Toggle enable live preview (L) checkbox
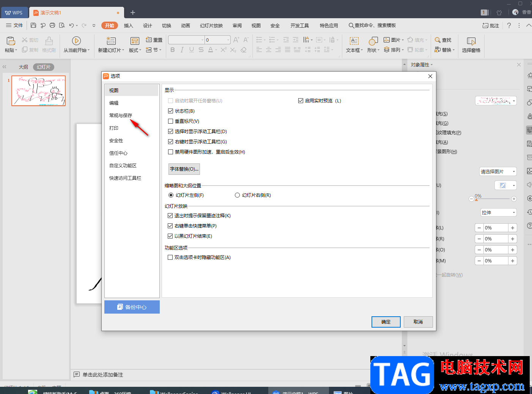Viewport: 532px width, 394px height. pyautogui.click(x=301, y=101)
